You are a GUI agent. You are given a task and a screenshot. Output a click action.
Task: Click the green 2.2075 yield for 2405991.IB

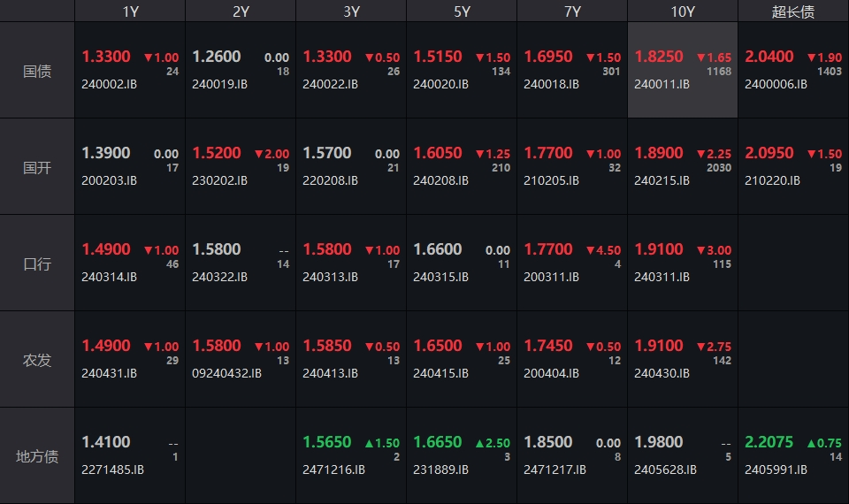(769, 442)
